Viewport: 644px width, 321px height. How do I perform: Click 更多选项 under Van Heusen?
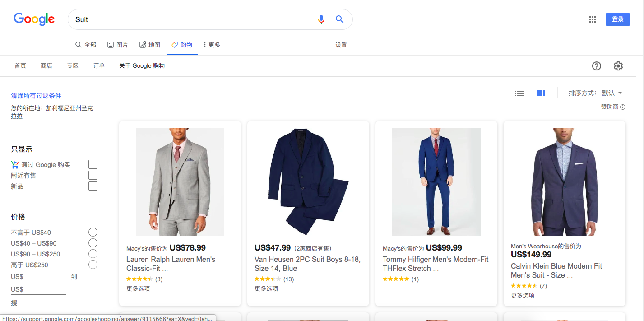click(266, 288)
